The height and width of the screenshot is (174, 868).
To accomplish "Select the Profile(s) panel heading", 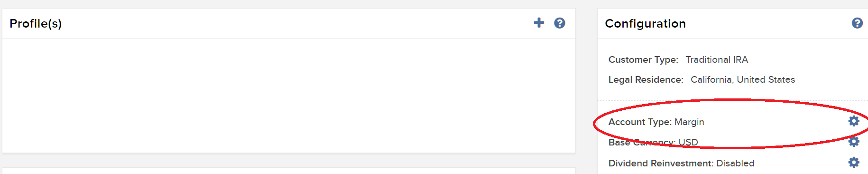I will click(36, 24).
